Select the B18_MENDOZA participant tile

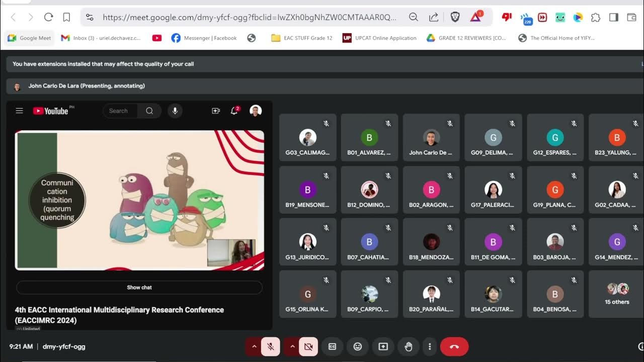pyautogui.click(x=431, y=242)
